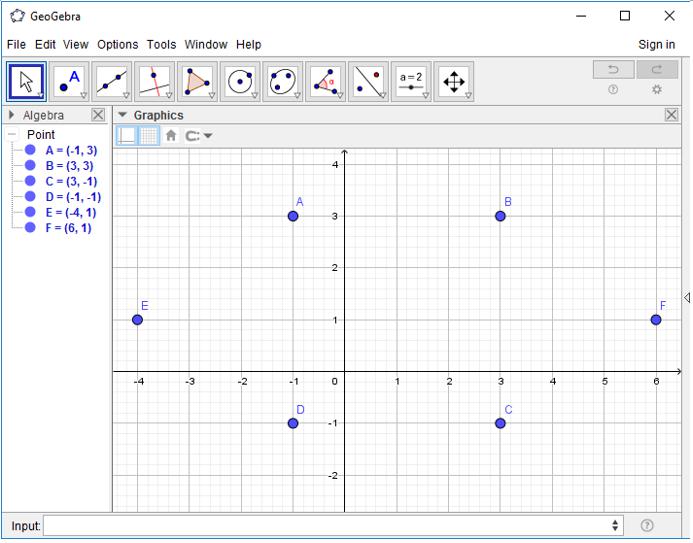Choose the Angle measurement tool
The image size is (693, 543).
325,81
